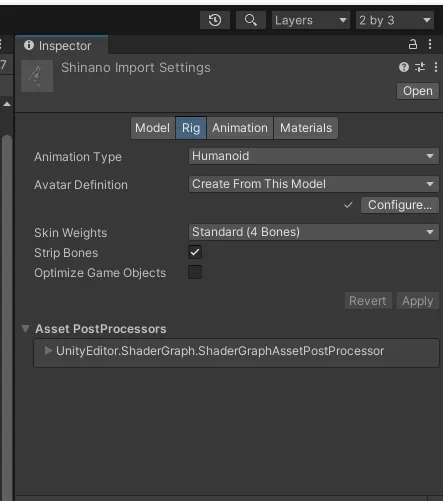Open the Skin Weights dropdown
This screenshot has width=443, height=501.
[x=314, y=232]
